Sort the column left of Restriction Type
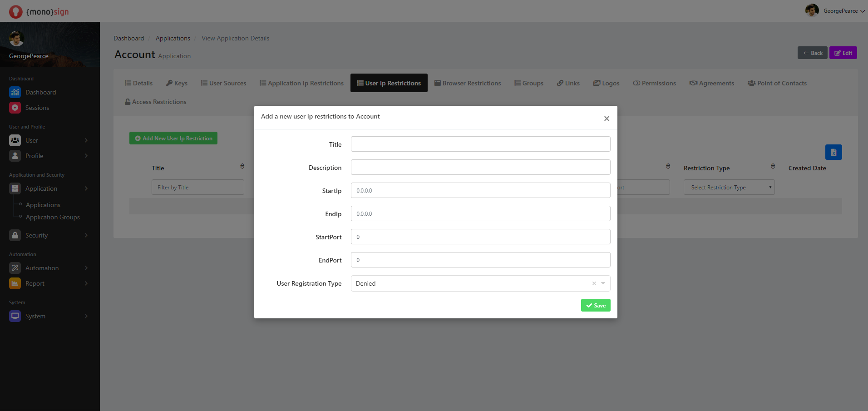 (668, 166)
